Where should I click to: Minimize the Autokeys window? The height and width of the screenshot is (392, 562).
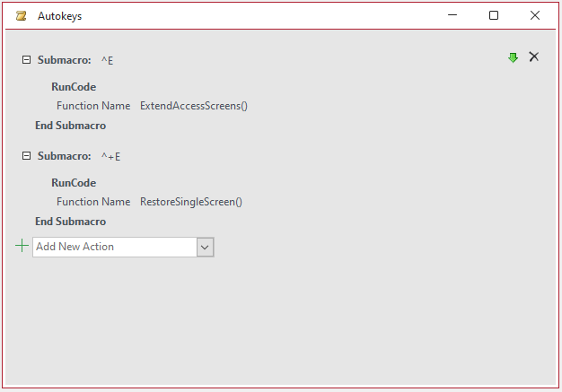[452, 15]
